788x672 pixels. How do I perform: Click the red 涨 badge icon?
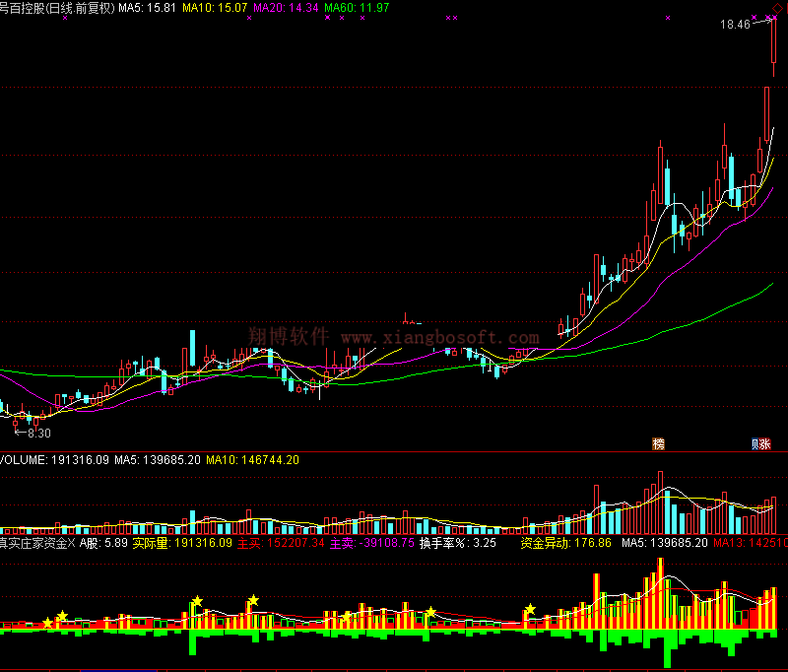click(765, 443)
